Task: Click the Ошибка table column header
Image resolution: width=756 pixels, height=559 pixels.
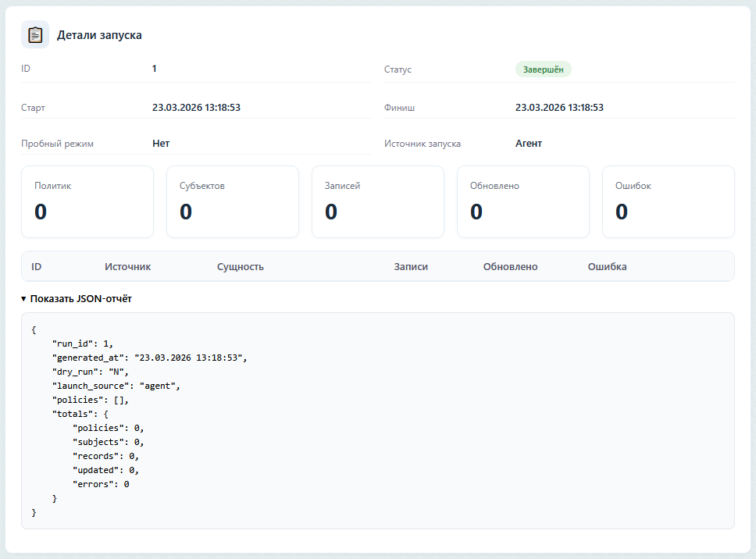Action: point(607,267)
